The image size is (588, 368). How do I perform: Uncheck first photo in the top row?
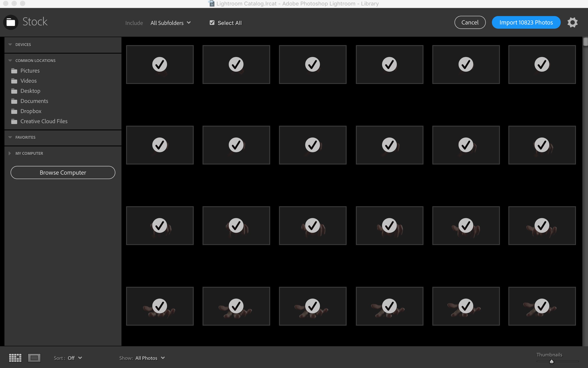(160, 64)
